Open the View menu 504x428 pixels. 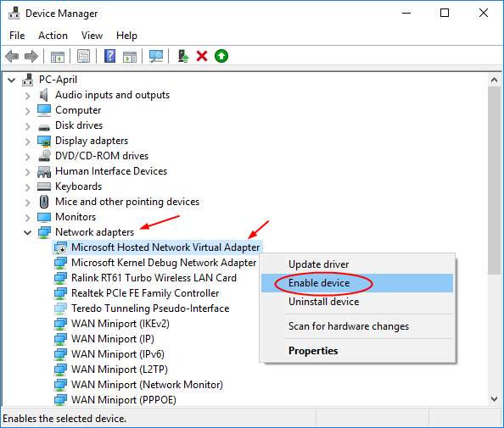92,36
